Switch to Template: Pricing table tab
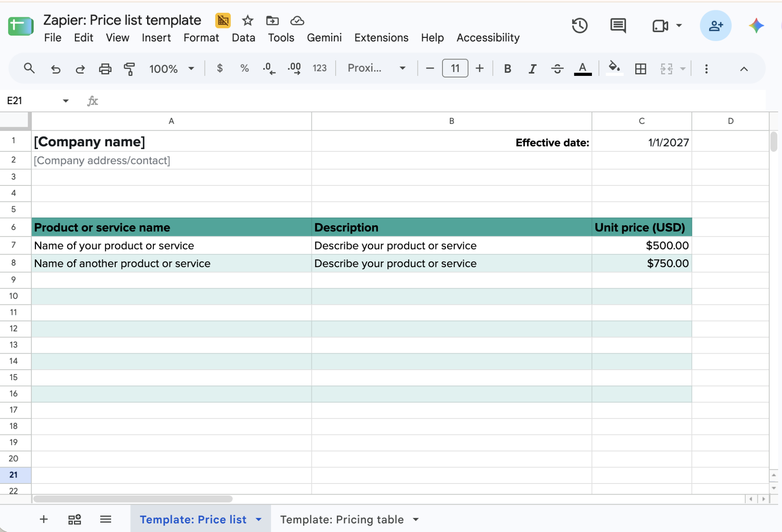This screenshot has width=782, height=532. [342, 519]
